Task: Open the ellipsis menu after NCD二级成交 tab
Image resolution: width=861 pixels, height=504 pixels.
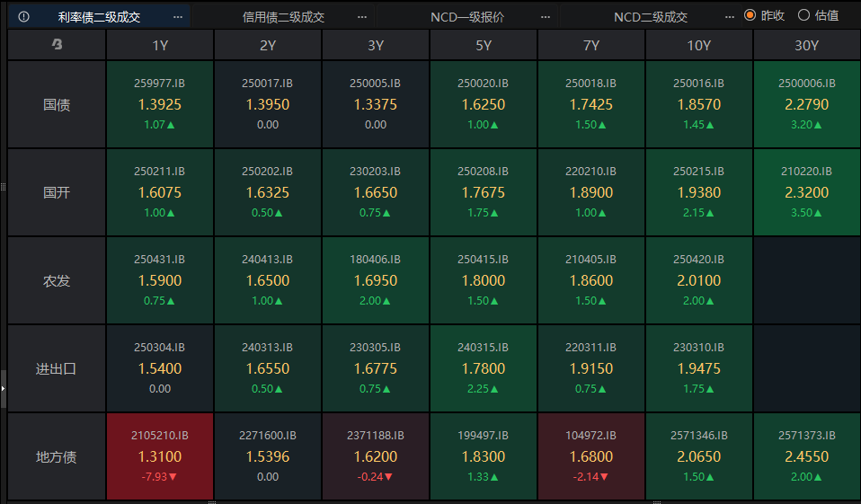Action: click(x=729, y=16)
